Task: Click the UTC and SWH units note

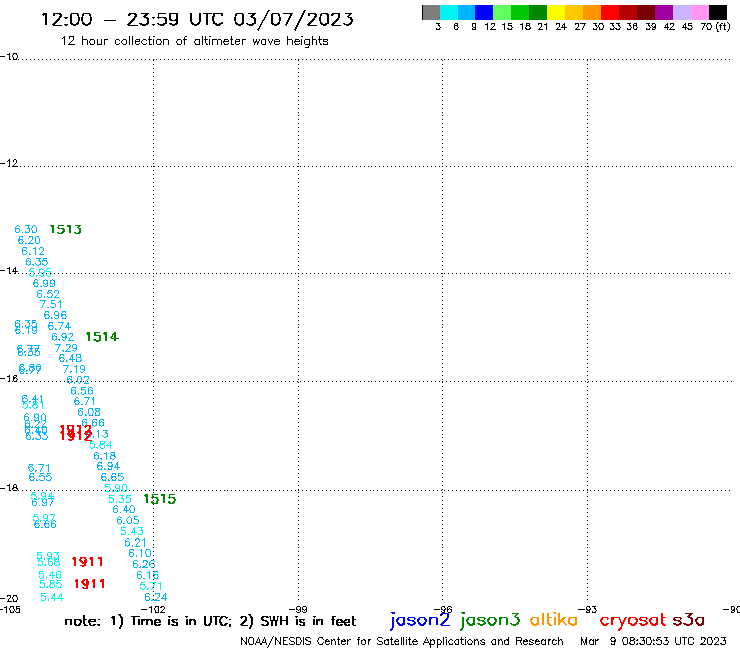Action: 210,621
